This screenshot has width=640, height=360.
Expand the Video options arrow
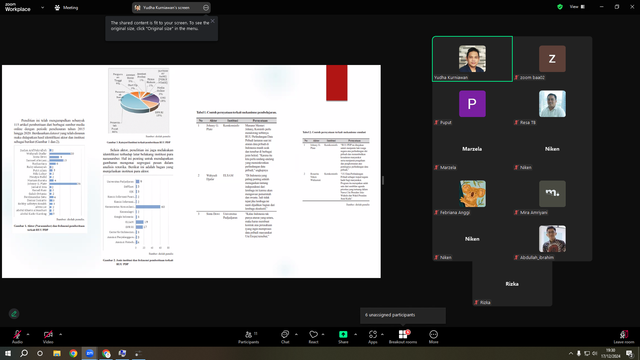(x=60, y=334)
